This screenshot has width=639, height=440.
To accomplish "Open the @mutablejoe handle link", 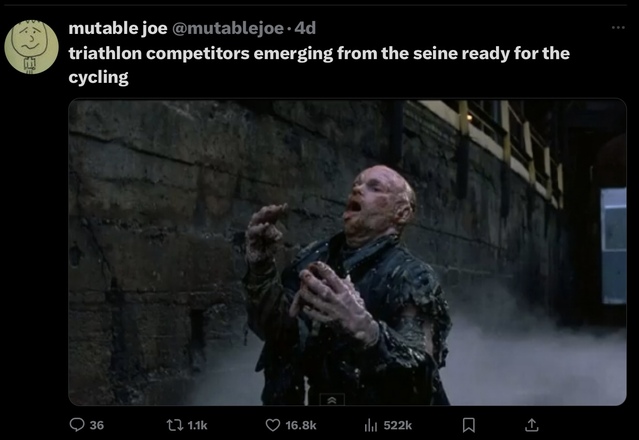I will click(x=228, y=28).
